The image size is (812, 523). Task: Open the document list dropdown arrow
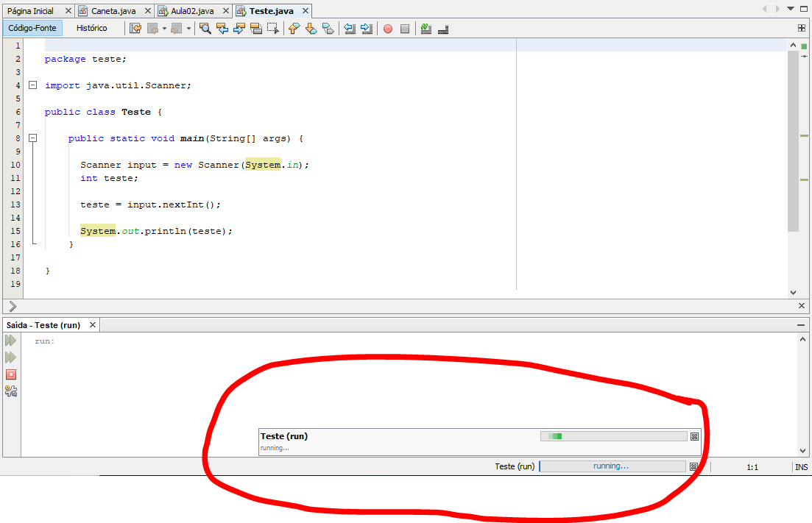[790, 9]
